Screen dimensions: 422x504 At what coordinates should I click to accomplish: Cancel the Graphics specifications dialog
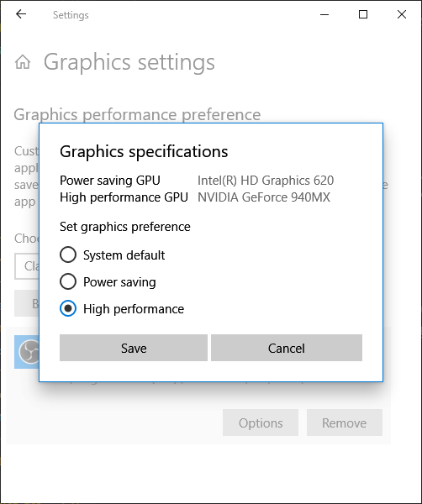(x=287, y=348)
